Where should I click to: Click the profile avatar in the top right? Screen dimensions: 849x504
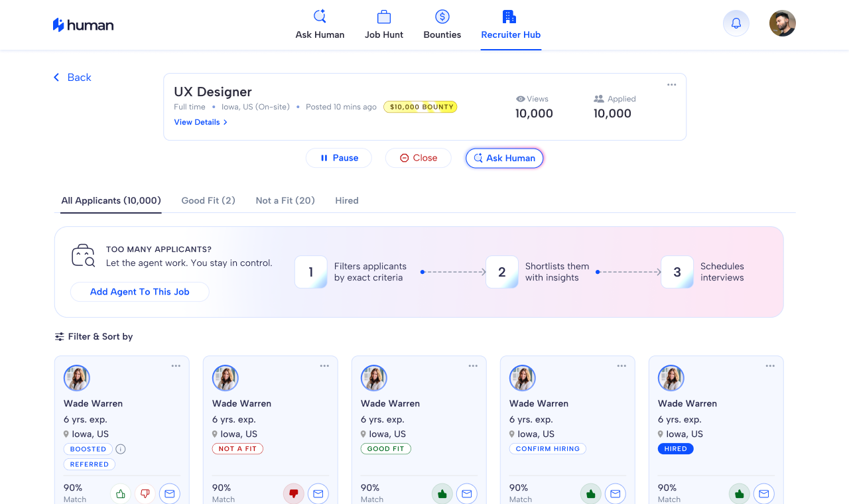[782, 23]
